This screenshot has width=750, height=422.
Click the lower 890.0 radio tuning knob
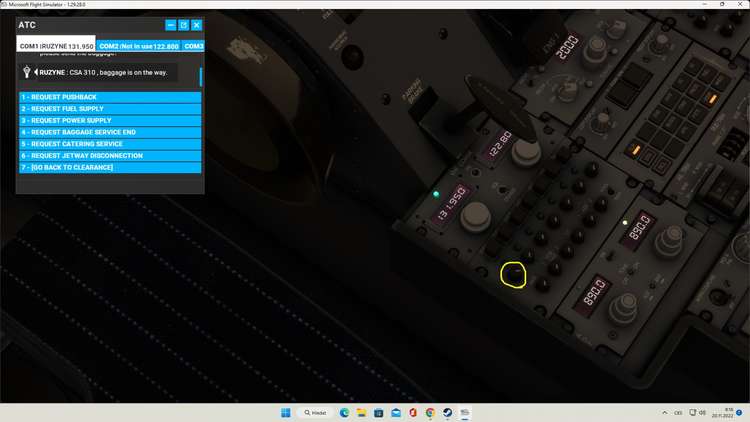(x=624, y=309)
